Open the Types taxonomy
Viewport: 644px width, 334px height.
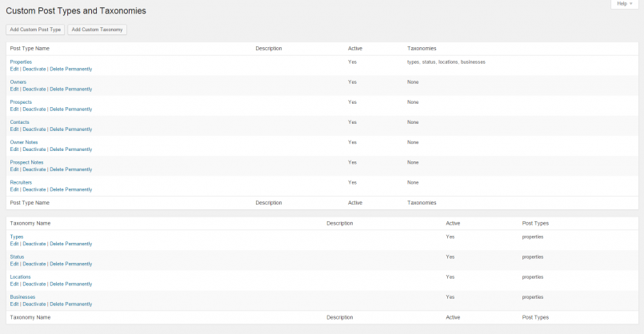point(17,237)
